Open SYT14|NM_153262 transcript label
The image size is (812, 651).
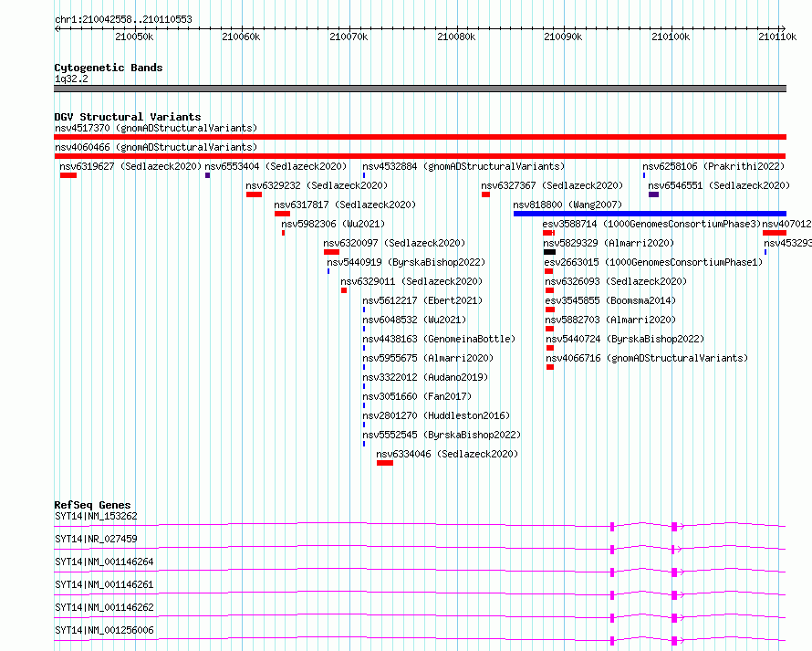pos(97,516)
